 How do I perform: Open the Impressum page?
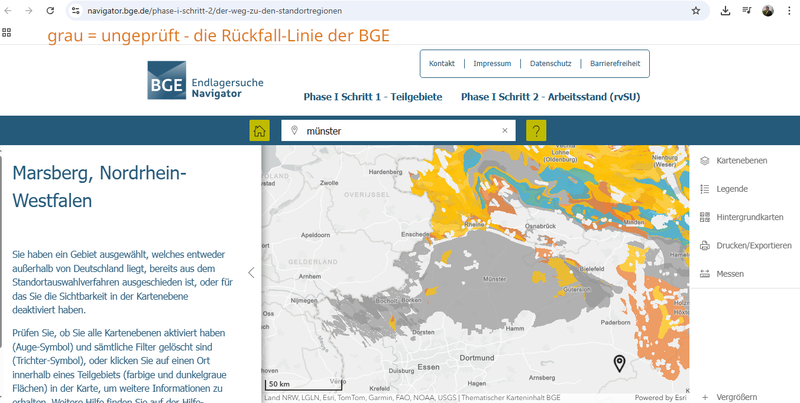tap(492, 64)
